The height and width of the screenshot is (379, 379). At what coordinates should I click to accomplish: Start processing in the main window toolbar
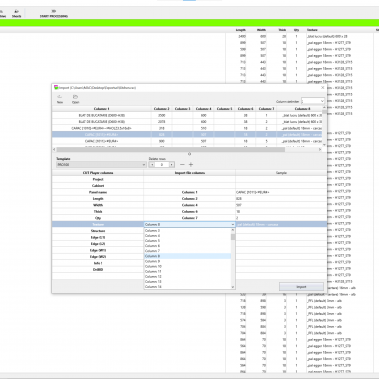(x=54, y=13)
